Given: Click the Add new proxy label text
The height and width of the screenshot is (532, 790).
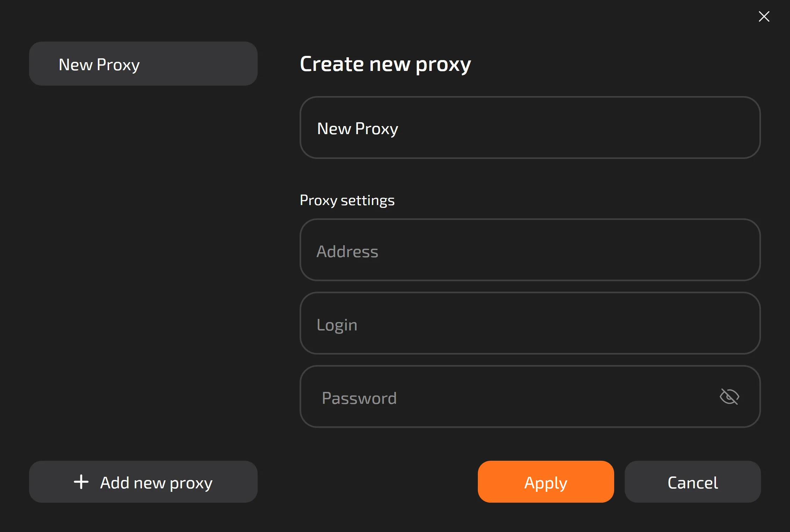Looking at the screenshot, I should coord(156,483).
